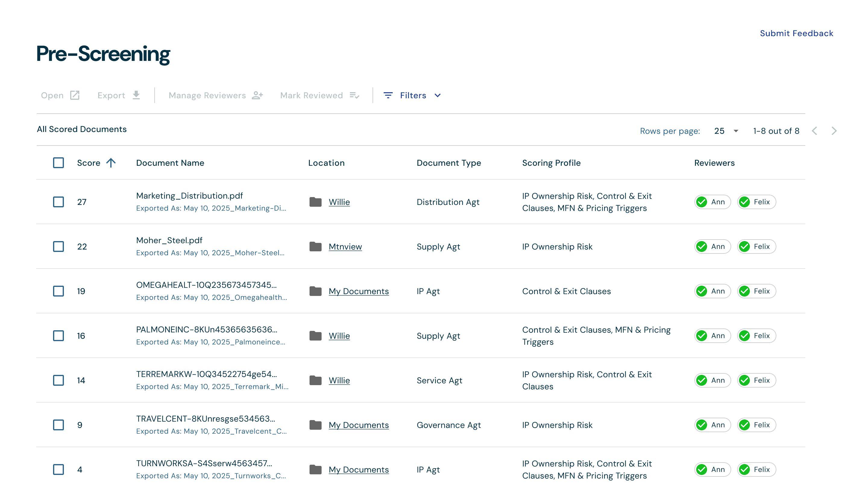This screenshot has width=868, height=490.
Task: Click the Open external-link icon
Action: pyautogui.click(x=74, y=95)
